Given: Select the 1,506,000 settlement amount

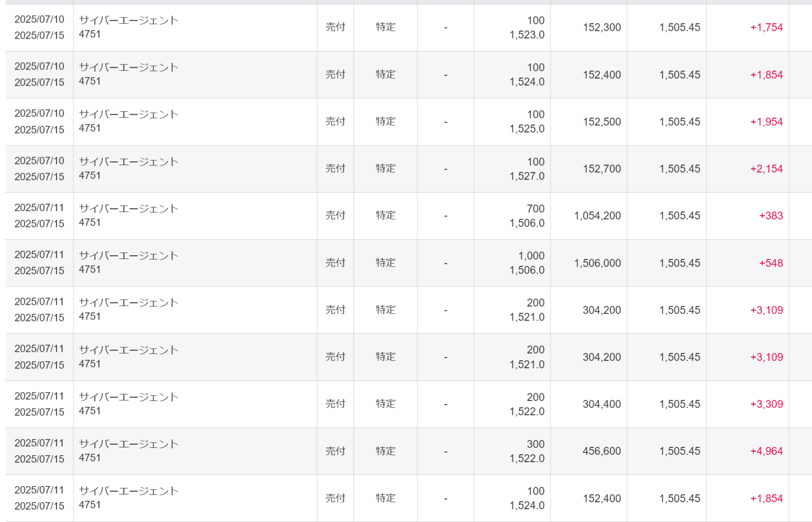Looking at the screenshot, I should pyautogui.click(x=598, y=263).
